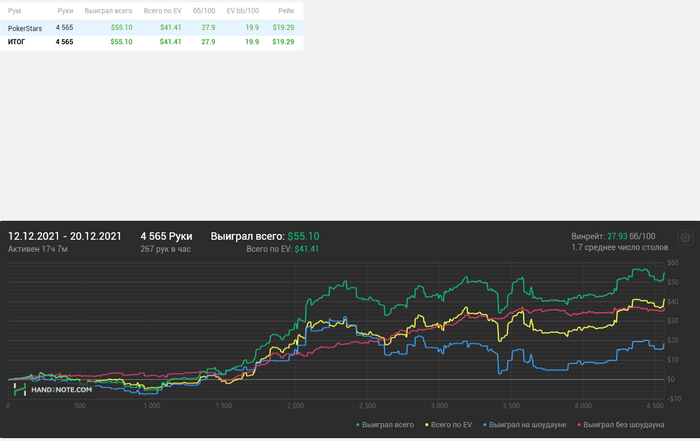The height and width of the screenshot is (441, 700).
Task: Click the 'Активен 17ч 7м' text
Action: tap(38, 249)
